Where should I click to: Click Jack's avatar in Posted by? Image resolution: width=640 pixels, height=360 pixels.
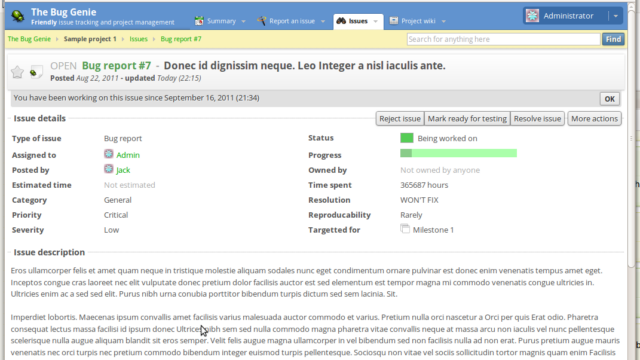point(109,169)
